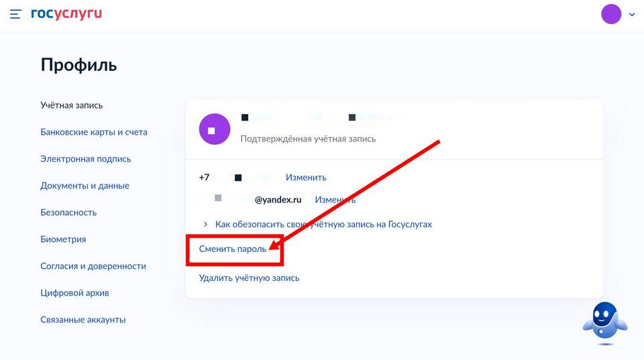Click 'Изменить' next to phone number
Screen dimensions: 644x360
point(306,178)
